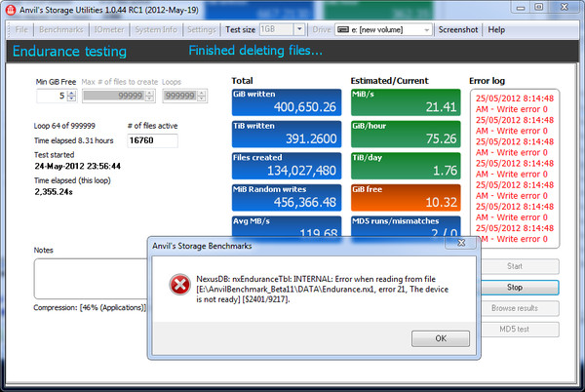The width and height of the screenshot is (585, 392).
Task: Open the Help menu
Action: (496, 29)
